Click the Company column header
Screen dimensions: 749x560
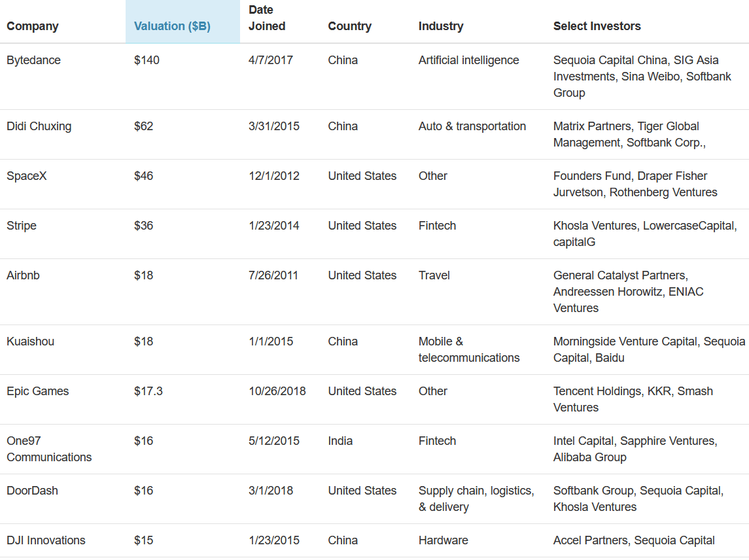33,26
